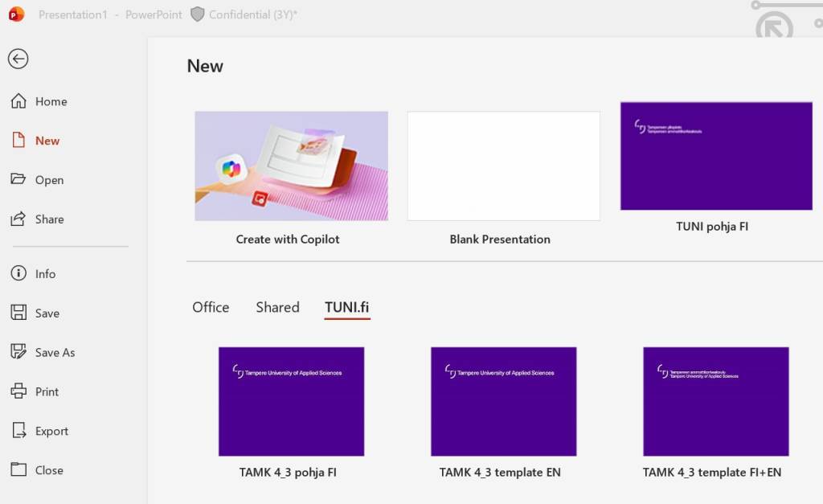Click the PowerPoint logo icon
Image resolution: width=823 pixels, height=504 pixels.
16,14
